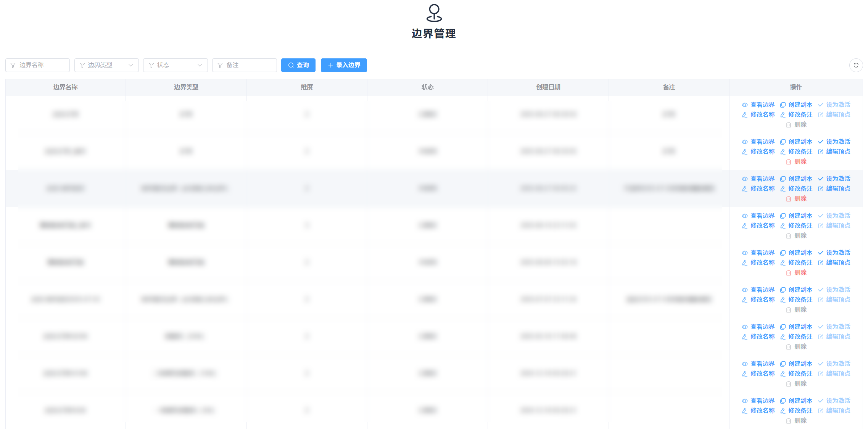Click the 查询 button
Image resolution: width=868 pixels, height=433 pixels.
click(x=298, y=65)
